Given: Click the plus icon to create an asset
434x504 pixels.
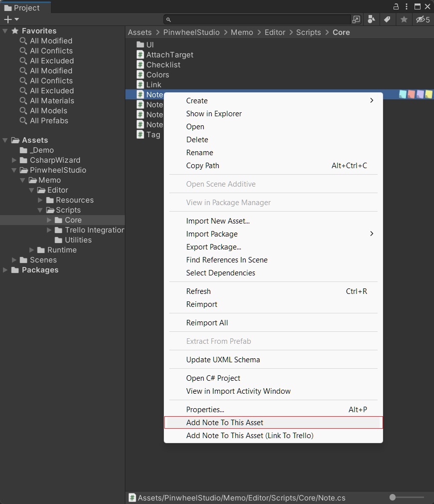Looking at the screenshot, I should tap(7, 19).
